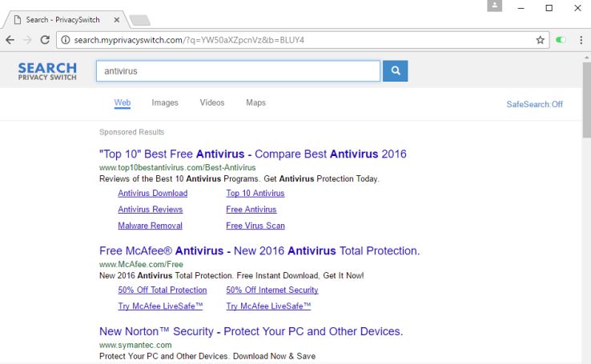Close the Search - PrivacySwitch browser tab
591x364 pixels.
click(x=118, y=19)
